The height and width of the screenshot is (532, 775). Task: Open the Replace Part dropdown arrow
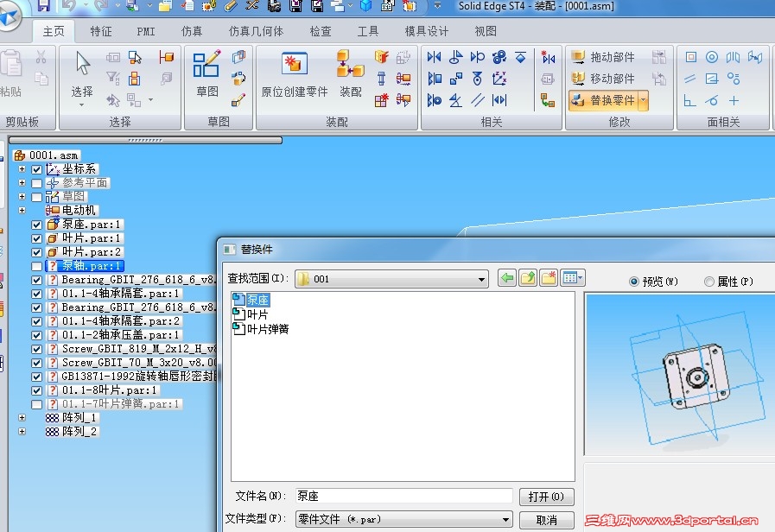coord(643,100)
